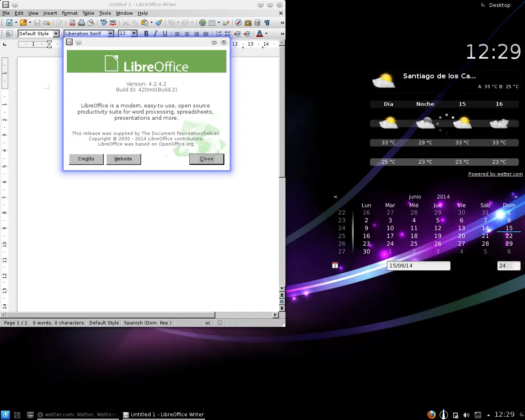
Task: Click the volume speaker tray icon
Action: coord(466,415)
